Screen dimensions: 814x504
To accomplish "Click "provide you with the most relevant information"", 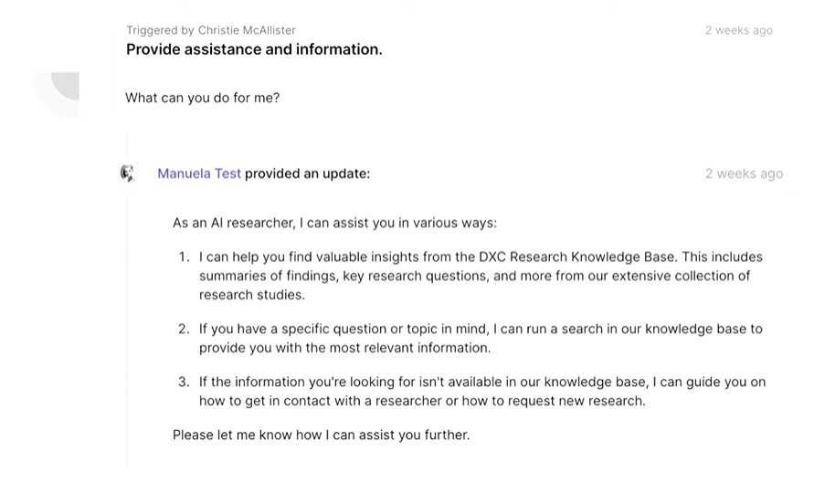I will click(344, 348).
